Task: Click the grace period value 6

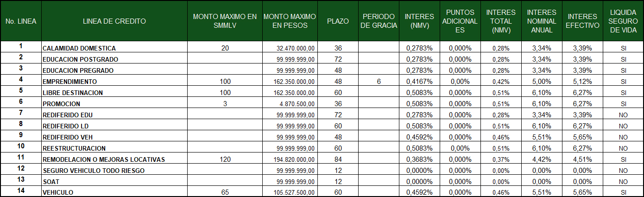Action: click(379, 82)
